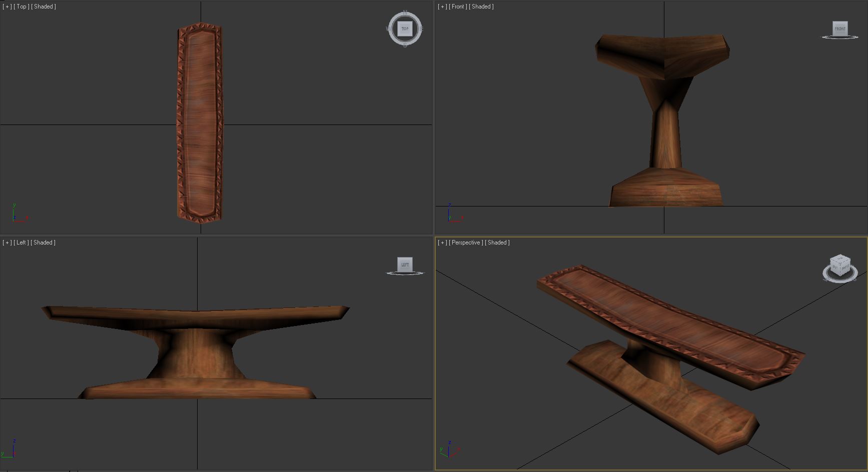Click the Left face of the Perspective ViewCube
The width and height of the screenshot is (868, 472).
coord(835,267)
